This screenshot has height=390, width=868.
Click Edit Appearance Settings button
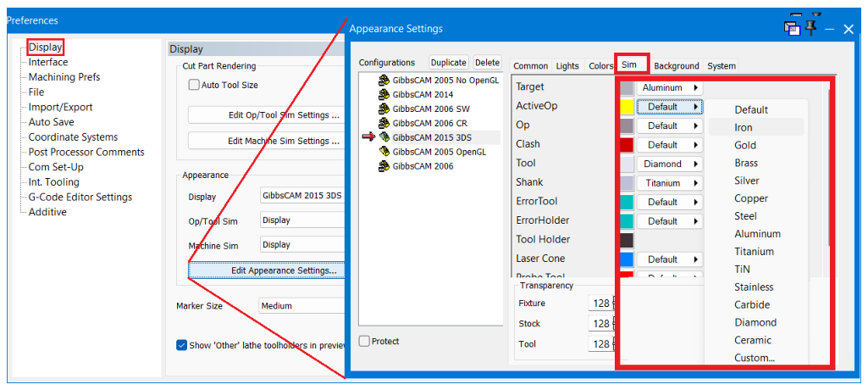pos(266,270)
